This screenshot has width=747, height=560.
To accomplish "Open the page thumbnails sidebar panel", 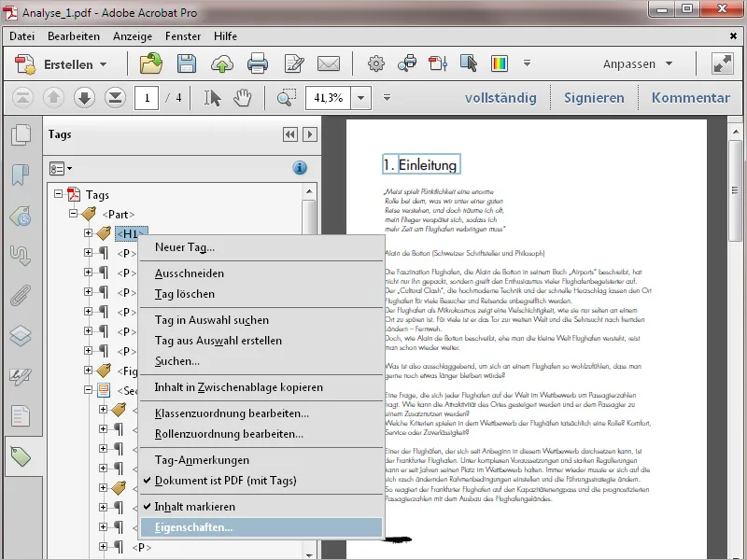I will click(21, 134).
